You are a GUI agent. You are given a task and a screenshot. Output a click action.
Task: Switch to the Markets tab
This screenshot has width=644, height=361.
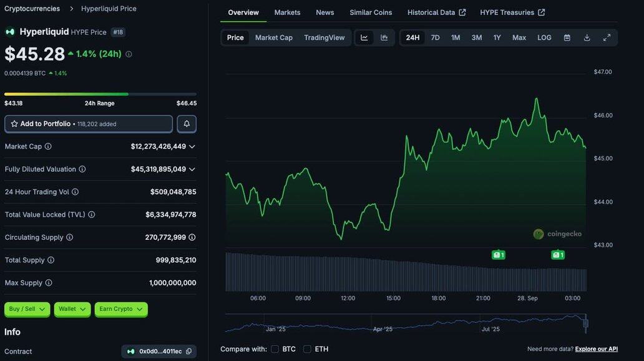point(287,12)
